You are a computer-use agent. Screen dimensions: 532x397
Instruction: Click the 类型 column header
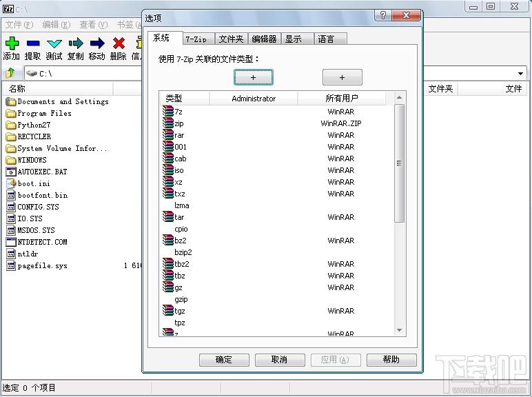click(x=185, y=99)
